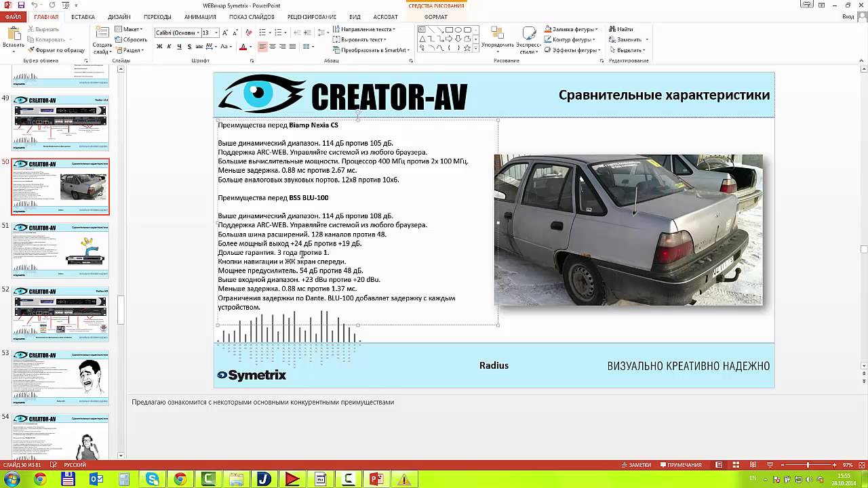Viewport: 868px width, 488px height.
Task: Click Cut (Вырезать) in the clipboard group
Action: pyautogui.click(x=43, y=30)
